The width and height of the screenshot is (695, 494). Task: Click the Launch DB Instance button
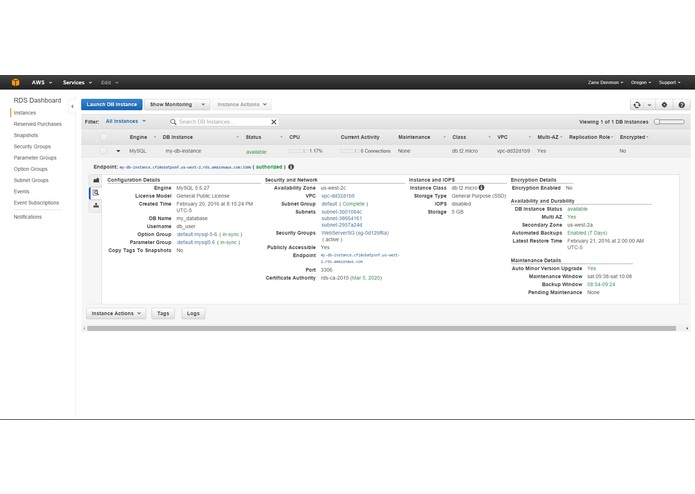click(x=112, y=105)
